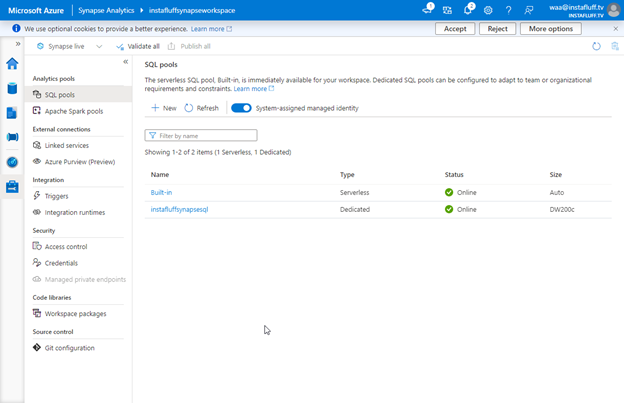The width and height of the screenshot is (624, 403).
Task: Open the notifications bell icon
Action: [468, 9]
